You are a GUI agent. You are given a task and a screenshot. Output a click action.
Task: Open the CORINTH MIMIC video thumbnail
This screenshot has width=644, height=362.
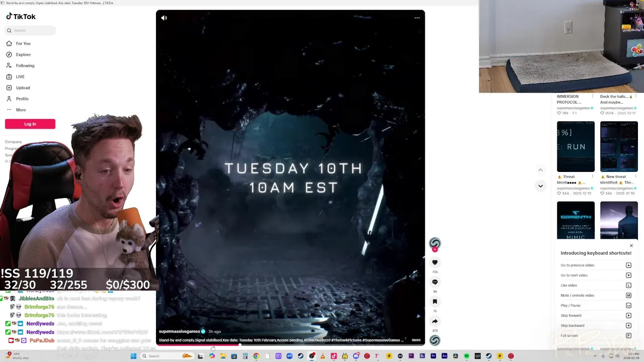(x=576, y=220)
